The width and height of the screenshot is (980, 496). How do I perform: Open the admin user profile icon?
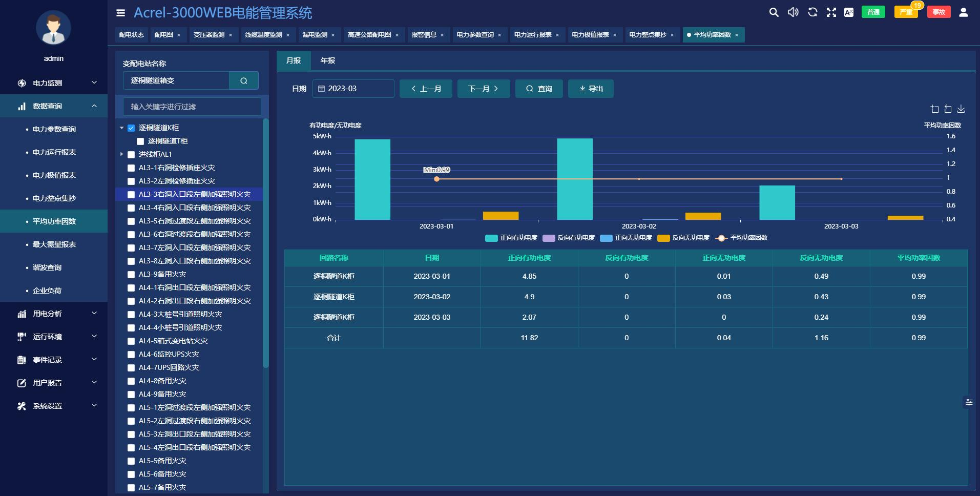[963, 12]
